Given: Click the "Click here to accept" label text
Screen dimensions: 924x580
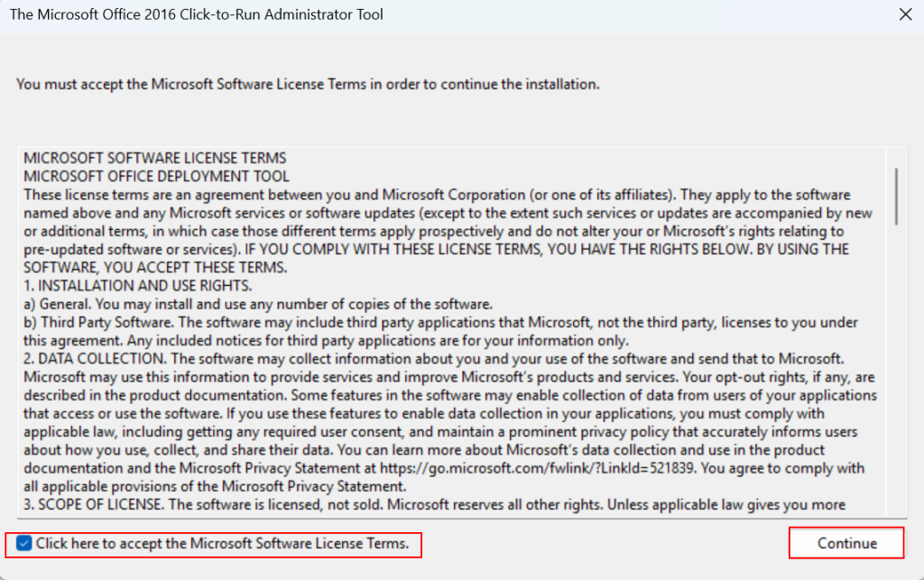Looking at the screenshot, I should [222, 544].
